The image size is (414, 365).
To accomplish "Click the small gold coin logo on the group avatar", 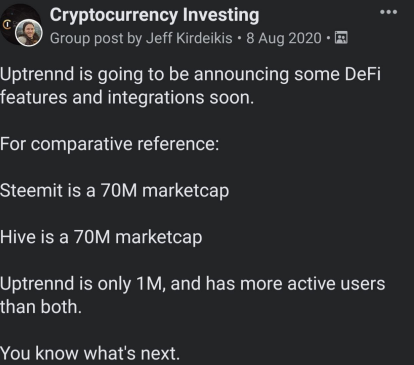I will click(7, 24).
